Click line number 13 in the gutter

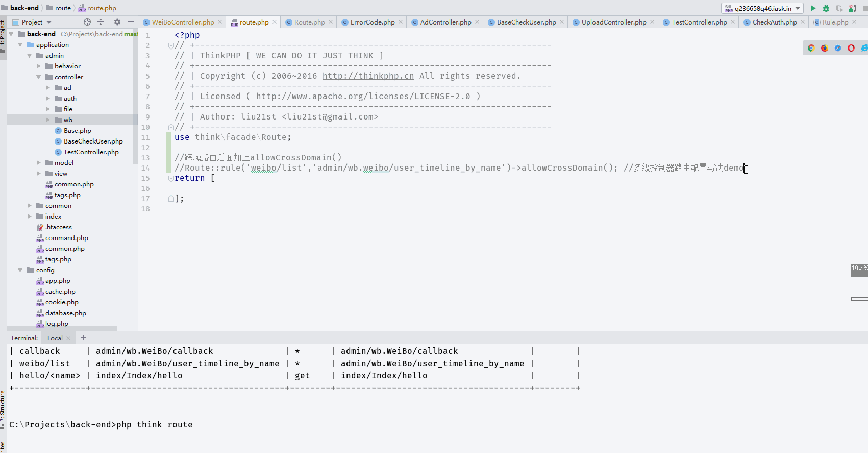point(145,158)
